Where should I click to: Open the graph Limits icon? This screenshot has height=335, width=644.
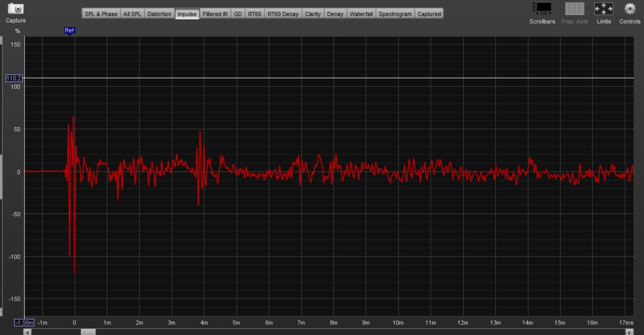(604, 9)
